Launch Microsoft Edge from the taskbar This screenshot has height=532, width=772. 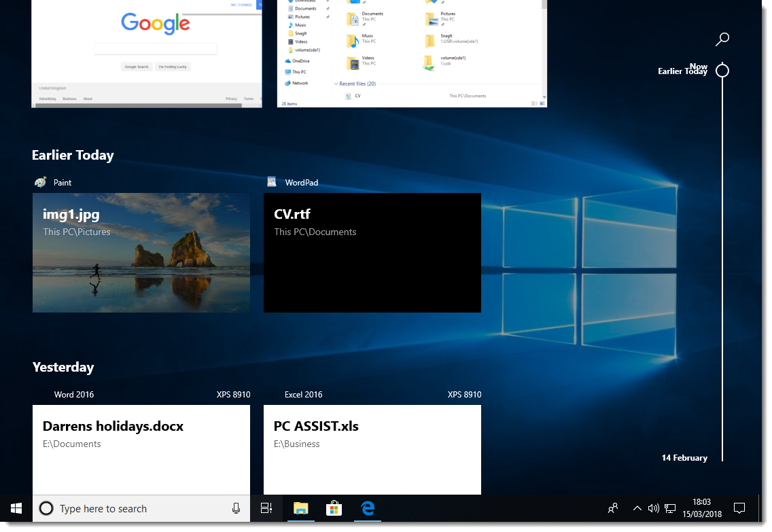click(368, 508)
